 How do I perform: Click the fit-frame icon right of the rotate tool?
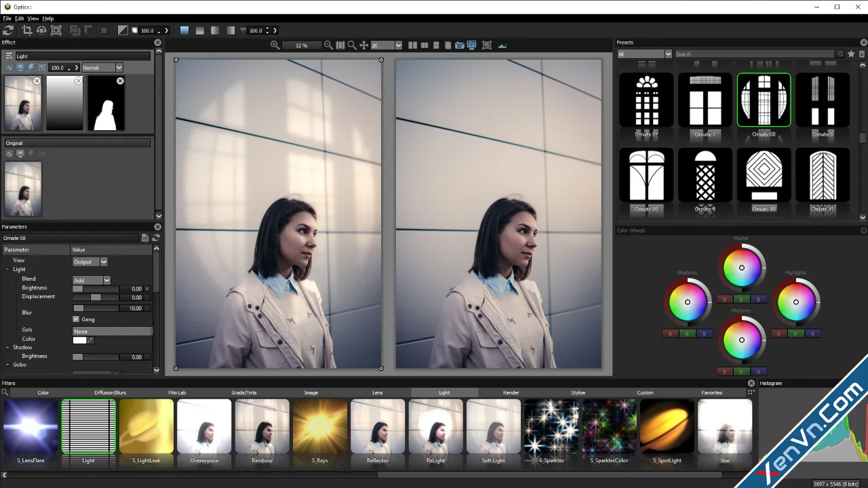[56, 30]
